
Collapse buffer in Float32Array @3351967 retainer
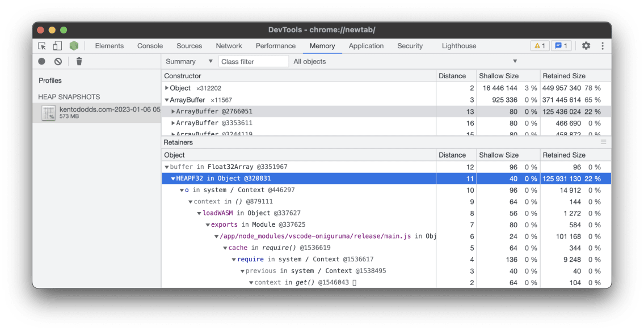(167, 167)
